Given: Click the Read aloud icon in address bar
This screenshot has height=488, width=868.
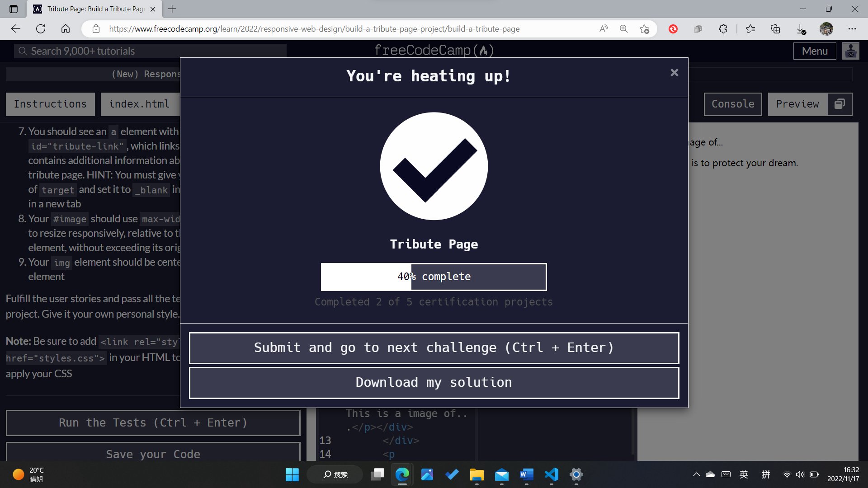Looking at the screenshot, I should tap(603, 28).
